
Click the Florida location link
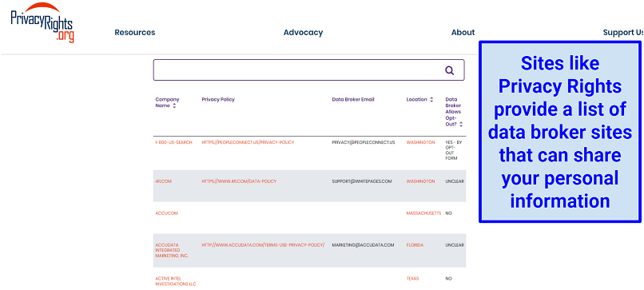coord(415,244)
